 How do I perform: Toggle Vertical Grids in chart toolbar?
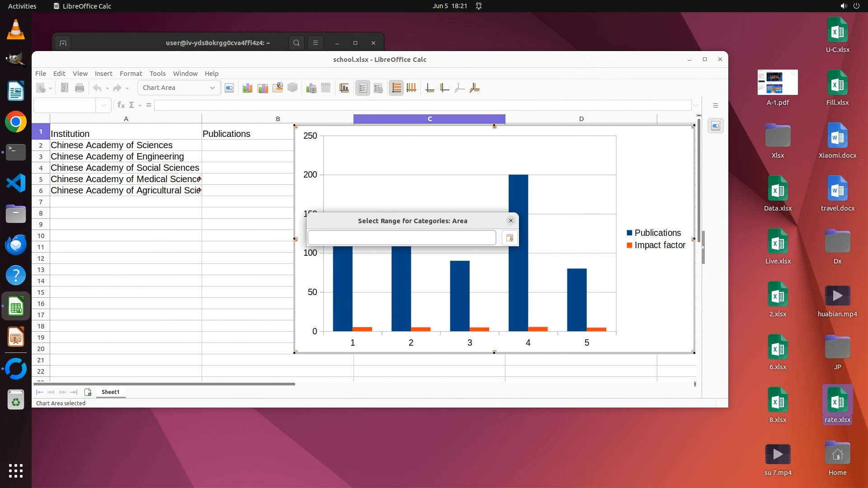coord(411,88)
